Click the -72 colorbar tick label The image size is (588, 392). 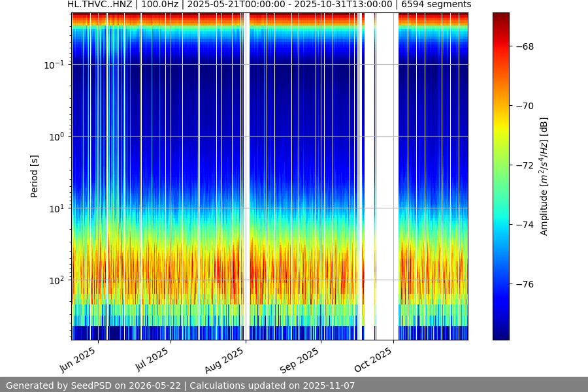[x=525, y=165]
